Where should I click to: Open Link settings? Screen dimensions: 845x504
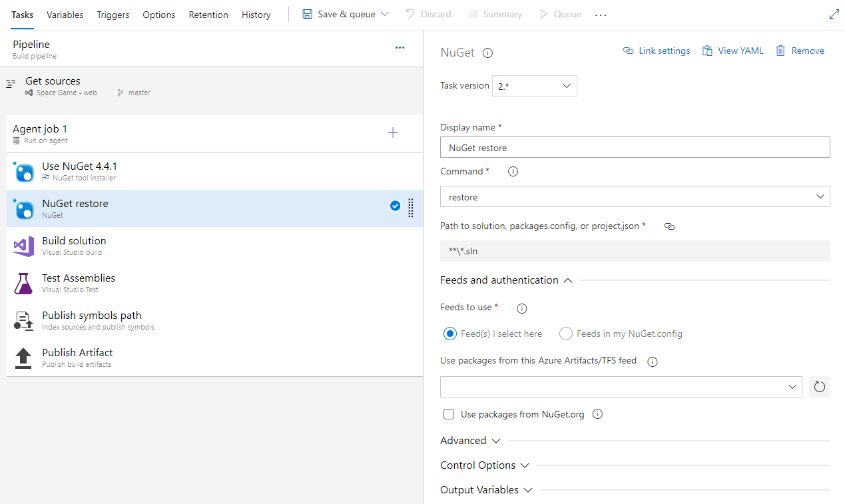pyautogui.click(x=656, y=51)
